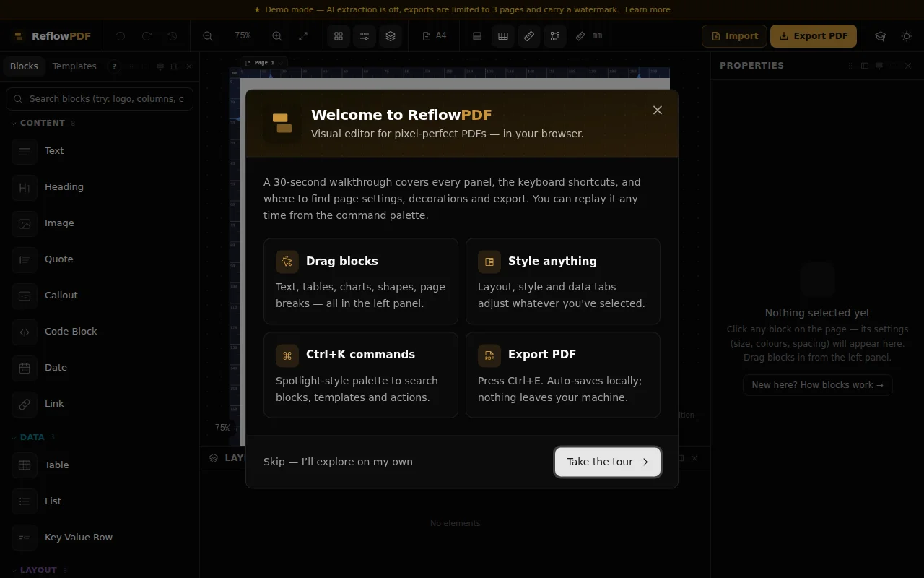Click the Properties panel dock-side icon
This screenshot has height=578, width=924.
tap(865, 66)
